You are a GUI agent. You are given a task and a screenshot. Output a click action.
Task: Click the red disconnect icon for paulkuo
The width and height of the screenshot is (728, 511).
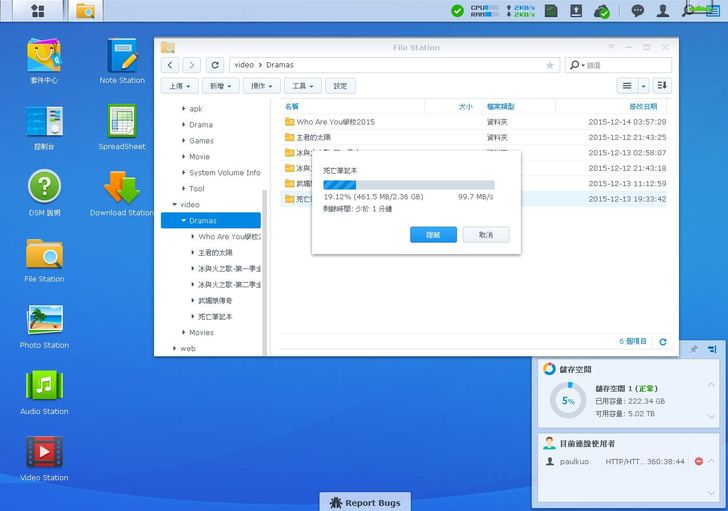point(698,461)
